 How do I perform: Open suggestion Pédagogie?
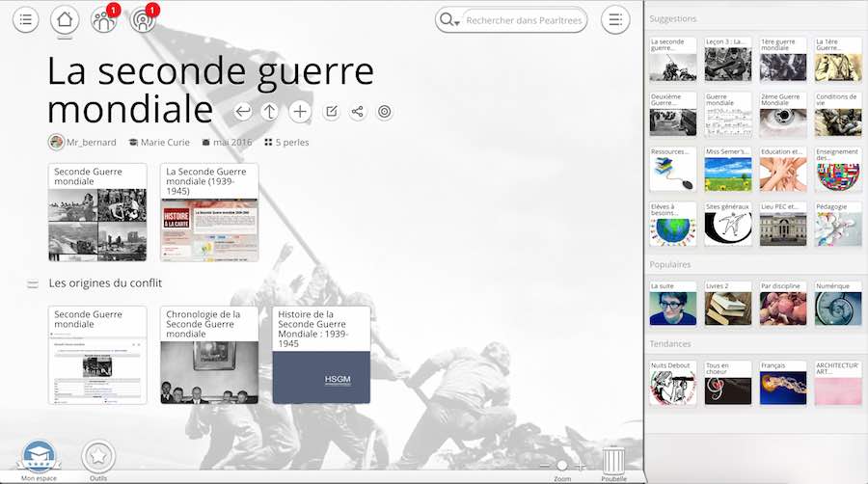pyautogui.click(x=838, y=224)
